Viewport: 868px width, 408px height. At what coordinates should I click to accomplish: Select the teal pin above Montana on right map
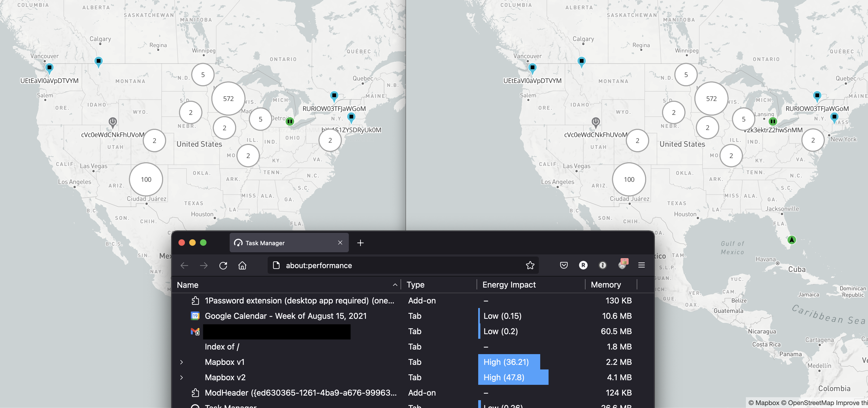582,62
